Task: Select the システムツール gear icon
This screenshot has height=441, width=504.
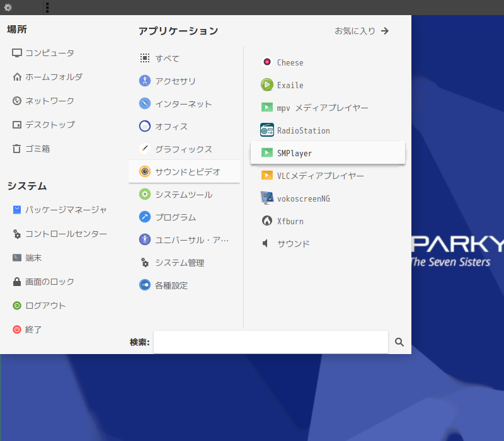Action: click(145, 194)
